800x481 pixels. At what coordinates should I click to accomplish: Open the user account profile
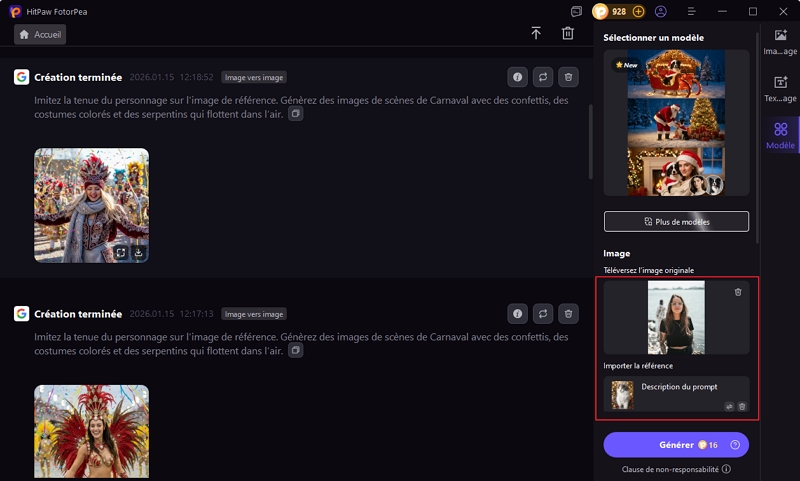(661, 12)
